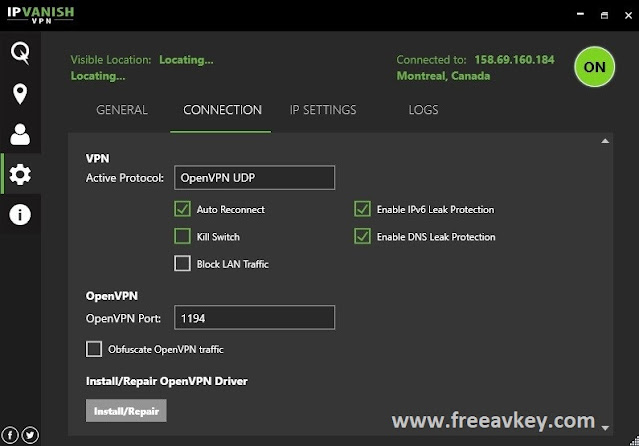The height and width of the screenshot is (446, 639).
Task: Click the connected IP 158.69.160.184
Action: point(514,60)
